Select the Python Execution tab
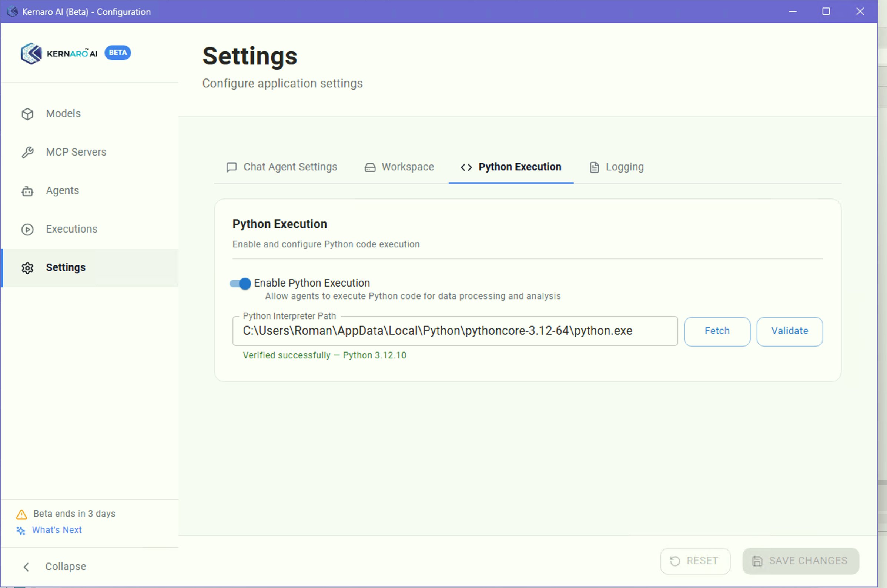This screenshot has width=887, height=588. pyautogui.click(x=511, y=167)
